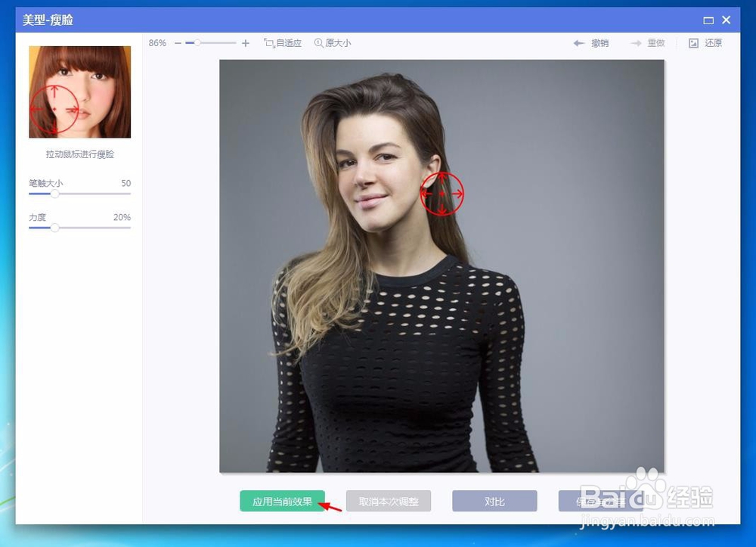The width and height of the screenshot is (756, 547).
Task: Click the zoom slider handle
Action: [x=197, y=43]
